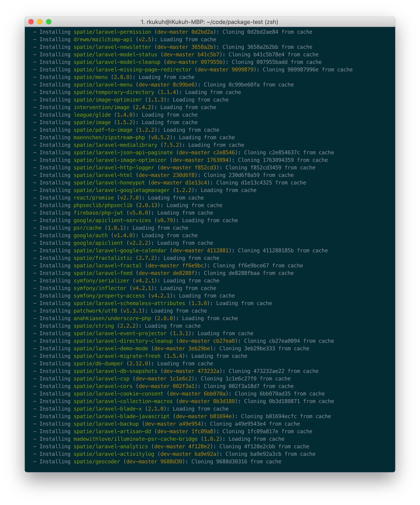Click 'spatie/laravel-schemaless-attributes' text

click(x=130, y=303)
